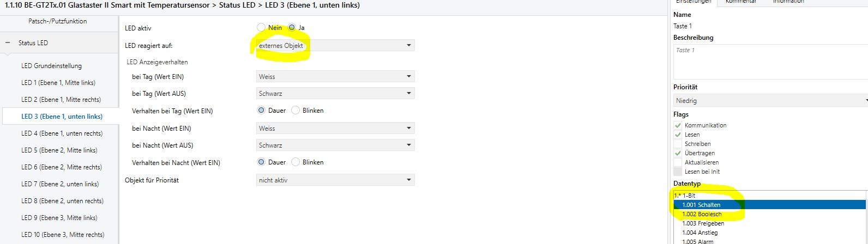Open the 'bei Nacht (Wert AUS)' color dropdown
This screenshot has height=244, width=868.
click(335, 145)
